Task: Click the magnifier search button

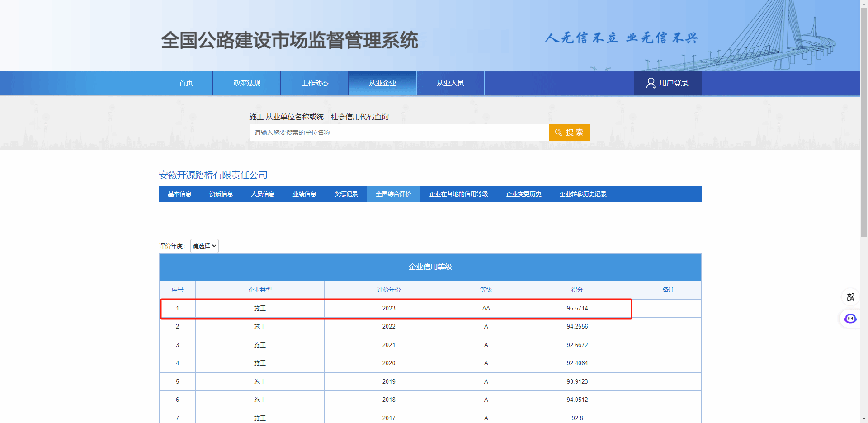Action: [x=569, y=132]
